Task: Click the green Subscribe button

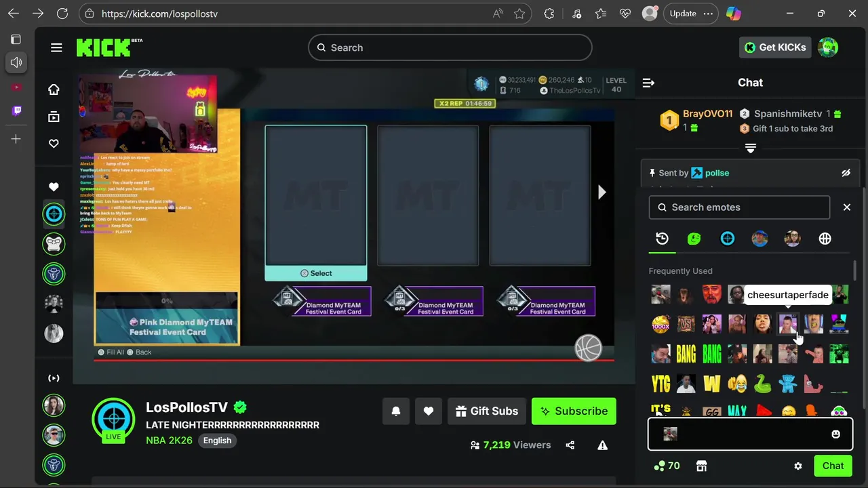Action: 574,411
